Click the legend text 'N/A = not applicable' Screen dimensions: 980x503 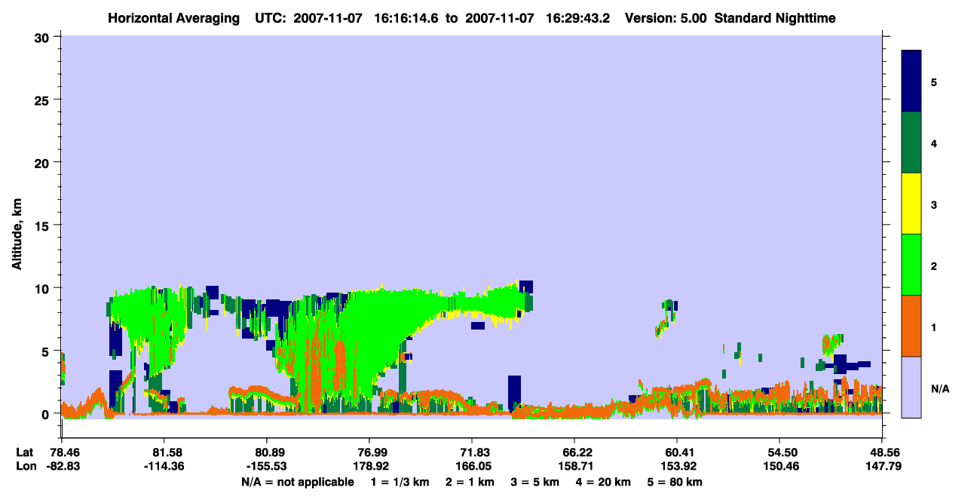297,482
